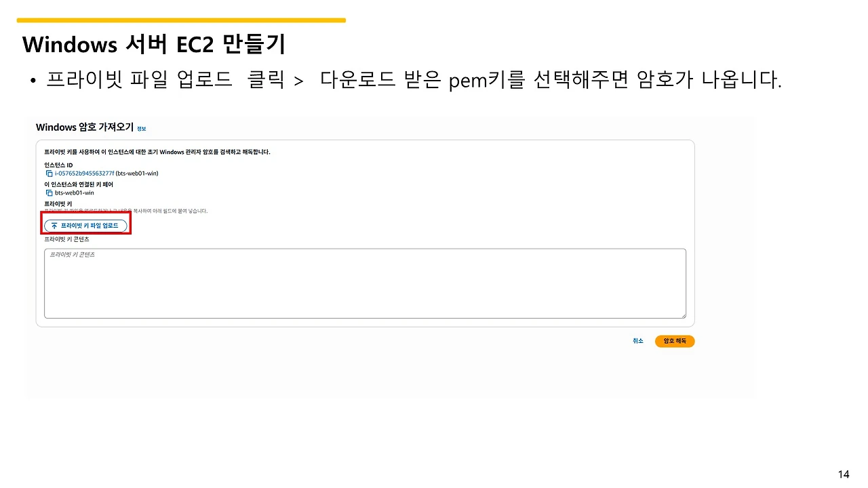Click the text area resize handle corner

click(x=682, y=314)
